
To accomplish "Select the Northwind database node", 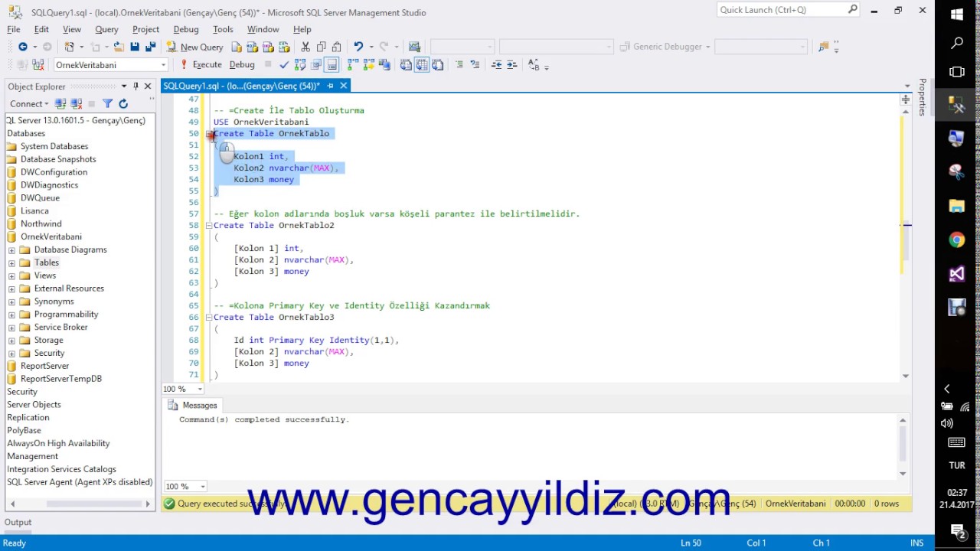I will pos(41,223).
